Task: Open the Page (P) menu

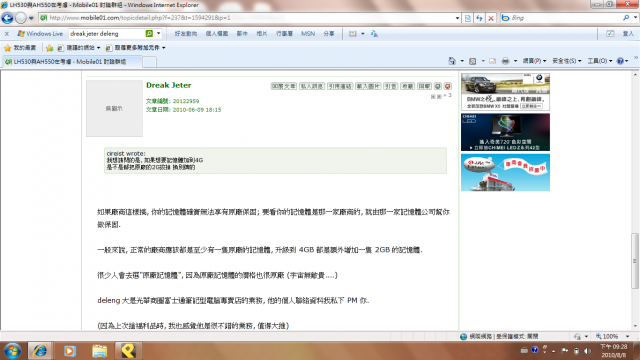Action: (534, 61)
